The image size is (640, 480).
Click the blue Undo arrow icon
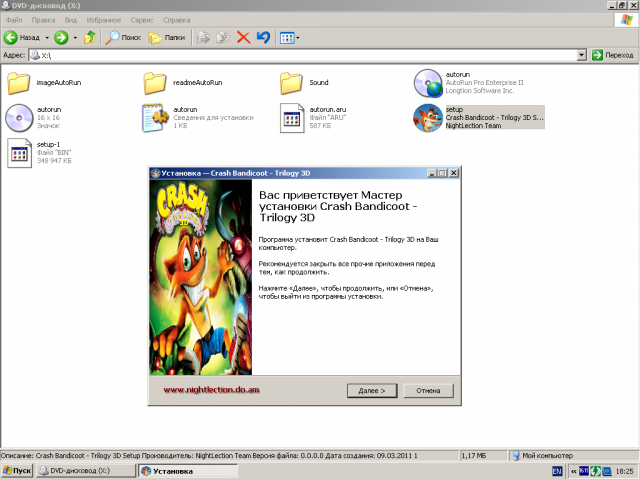click(263, 38)
